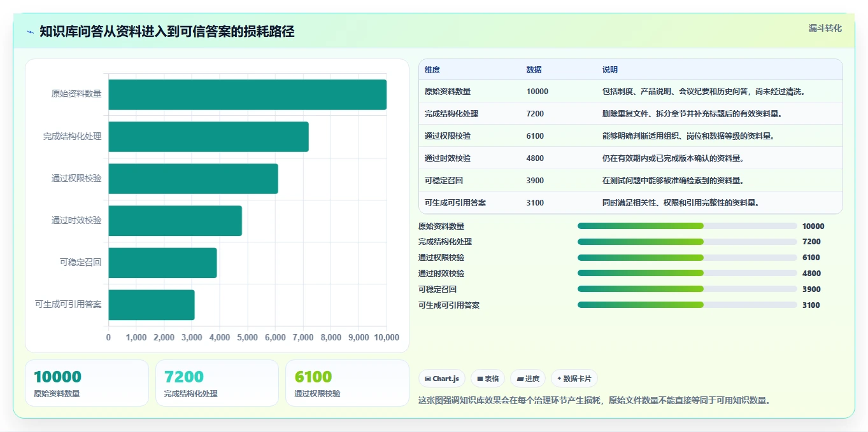Click the 7200 value in the table

tap(536, 114)
